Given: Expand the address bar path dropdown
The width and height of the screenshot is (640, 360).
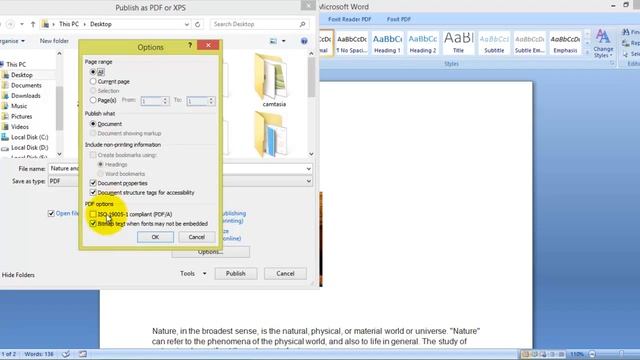Looking at the screenshot, I should tap(187, 24).
